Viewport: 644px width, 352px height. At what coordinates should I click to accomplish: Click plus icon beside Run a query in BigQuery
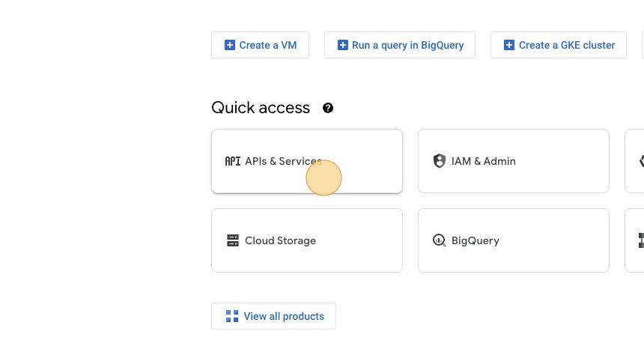coord(343,45)
